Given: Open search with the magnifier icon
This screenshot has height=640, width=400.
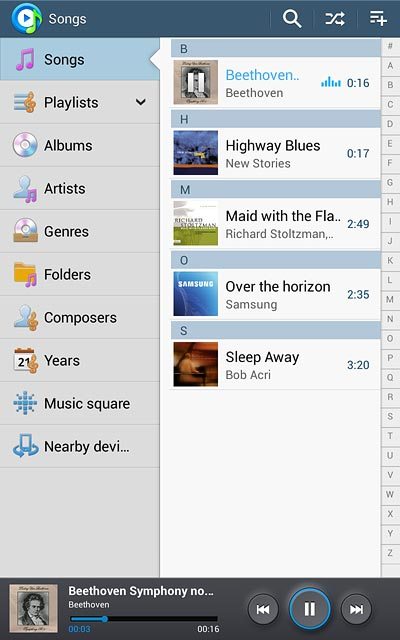Looking at the screenshot, I should pos(292,19).
